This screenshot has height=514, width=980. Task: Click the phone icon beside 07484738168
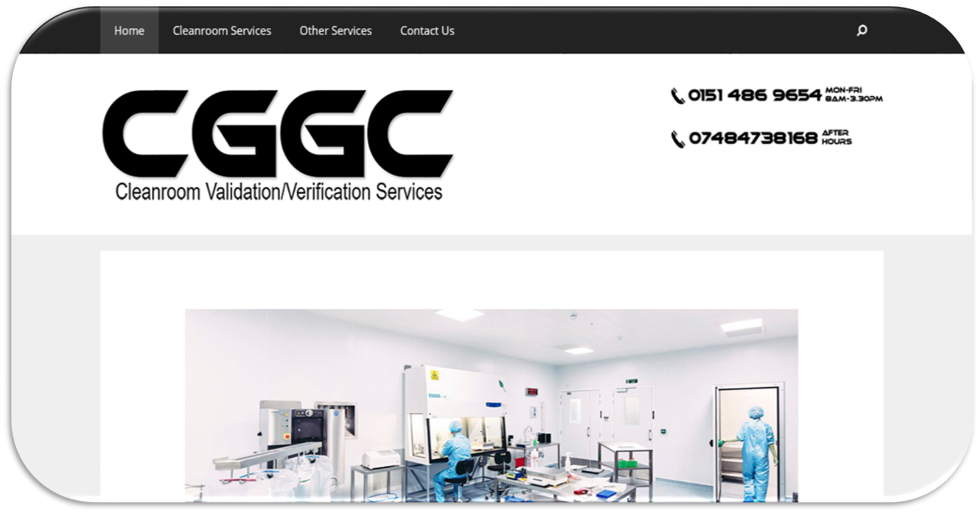click(677, 139)
